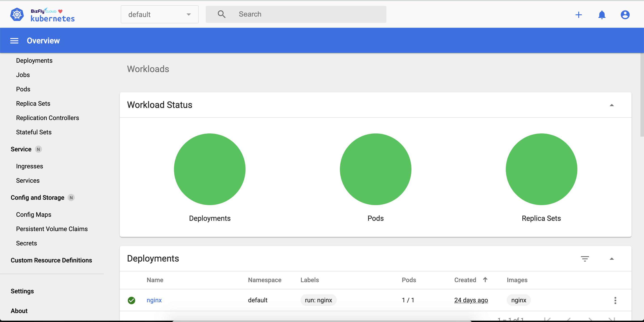The width and height of the screenshot is (644, 322).
Task: Open Deployments in the sidebar
Action: click(34, 61)
